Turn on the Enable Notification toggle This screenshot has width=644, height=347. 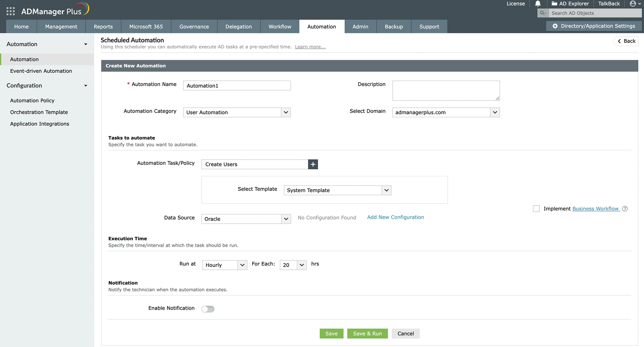coord(208,309)
